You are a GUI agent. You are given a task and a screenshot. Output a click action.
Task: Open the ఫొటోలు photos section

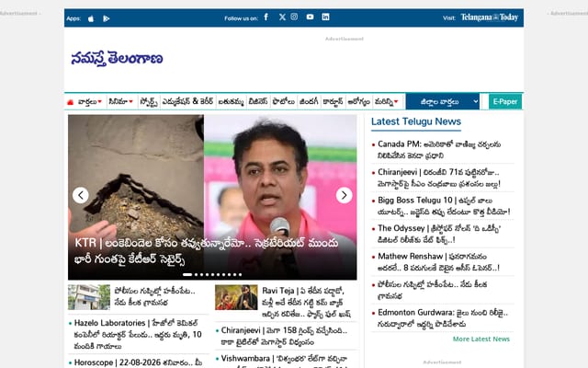(x=284, y=101)
